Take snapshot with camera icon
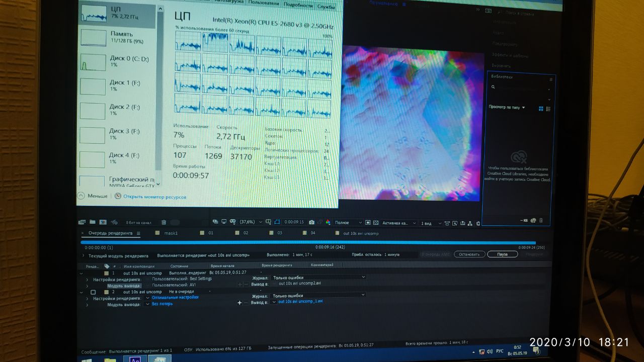 tap(312, 222)
